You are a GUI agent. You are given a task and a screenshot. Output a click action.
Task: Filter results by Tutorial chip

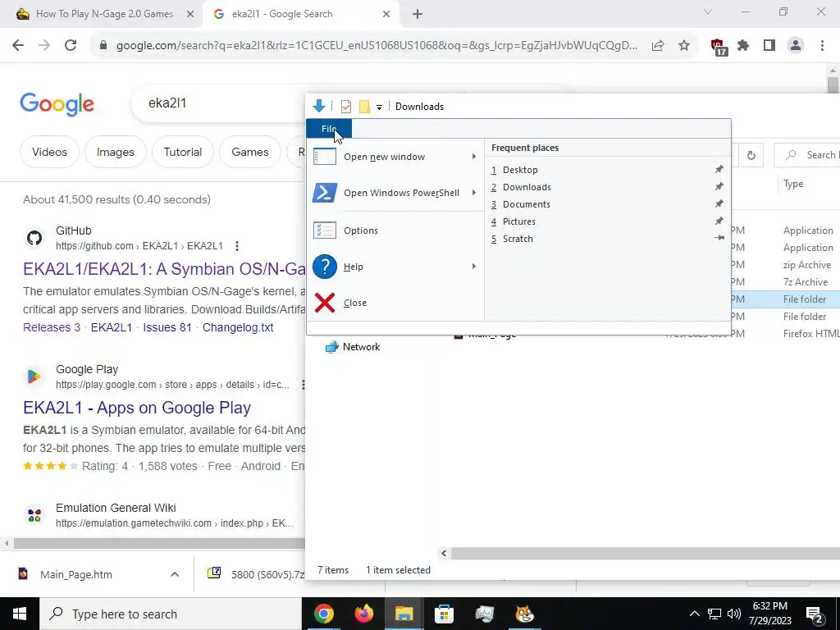(183, 152)
